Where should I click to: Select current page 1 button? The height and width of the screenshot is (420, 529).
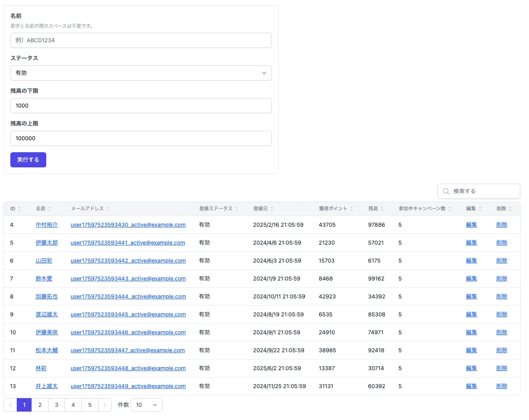[24, 405]
